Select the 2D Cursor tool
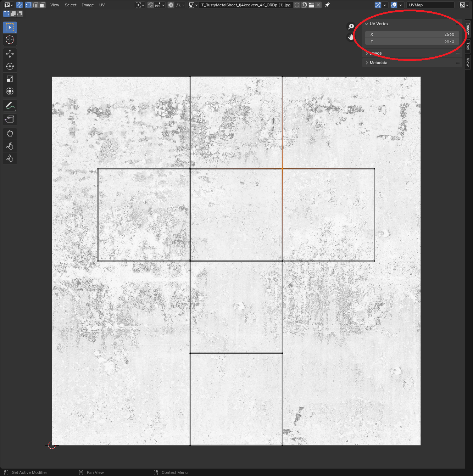The width and height of the screenshot is (473, 476). [x=10, y=40]
